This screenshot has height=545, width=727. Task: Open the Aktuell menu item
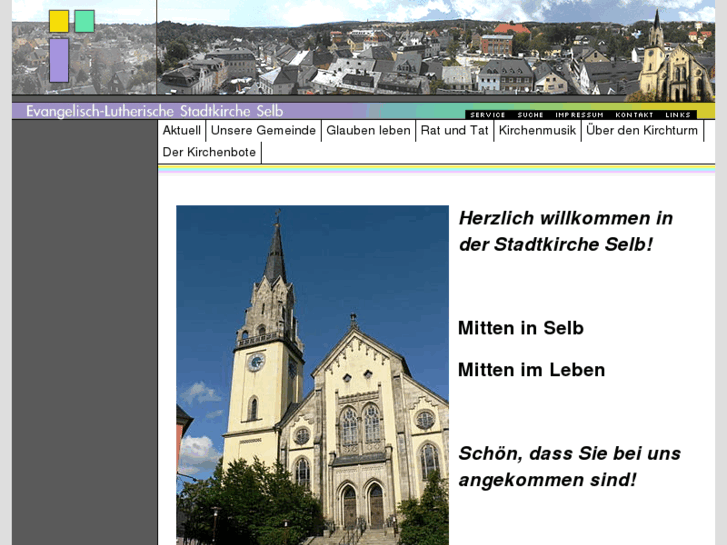(182, 130)
